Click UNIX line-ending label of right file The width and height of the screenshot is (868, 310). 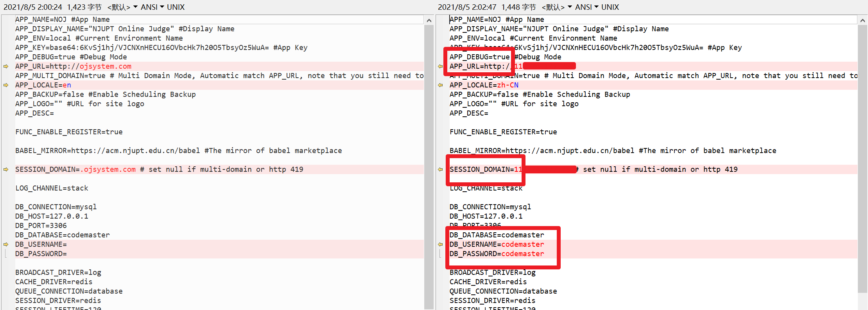pyautogui.click(x=610, y=7)
